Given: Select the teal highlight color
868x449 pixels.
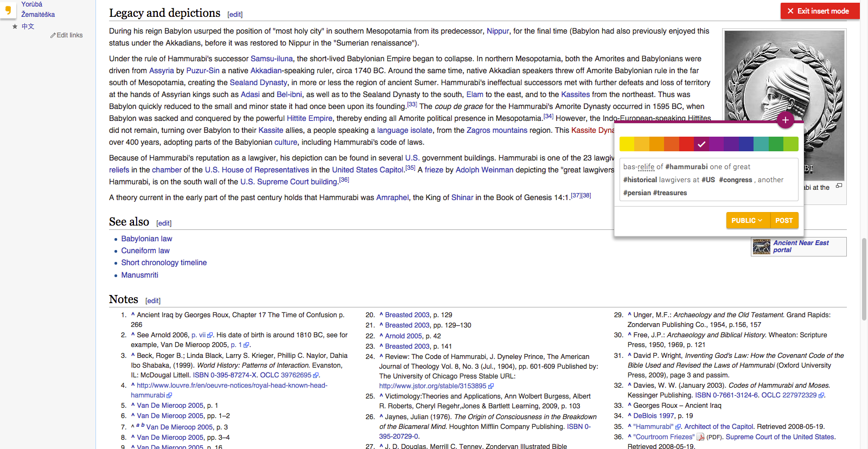Looking at the screenshot, I should pos(761,144).
